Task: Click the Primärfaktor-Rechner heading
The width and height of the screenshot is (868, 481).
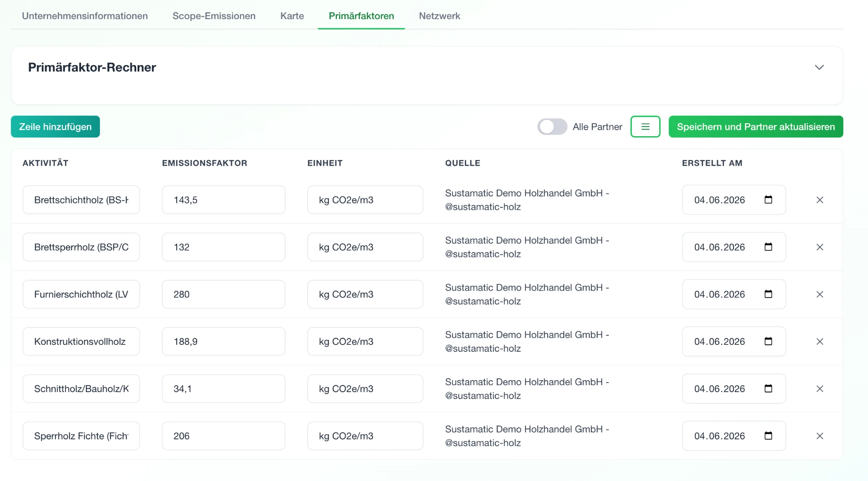Action: coord(92,67)
